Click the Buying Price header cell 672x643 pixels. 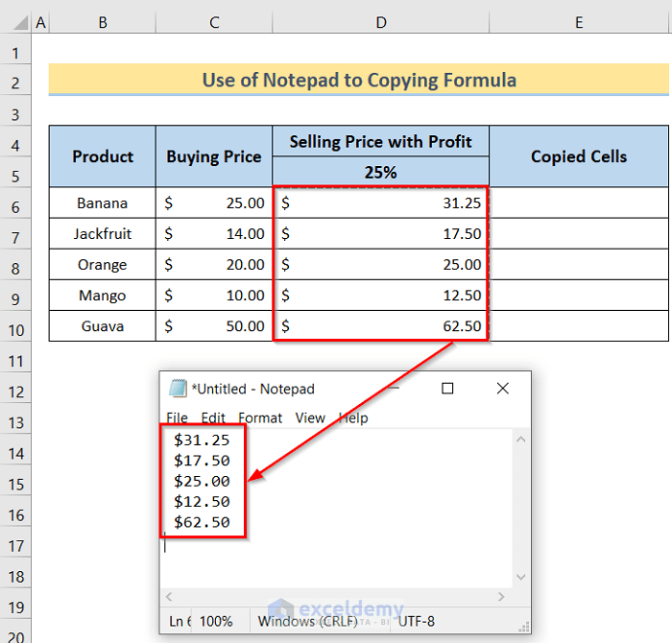pyautogui.click(x=214, y=156)
